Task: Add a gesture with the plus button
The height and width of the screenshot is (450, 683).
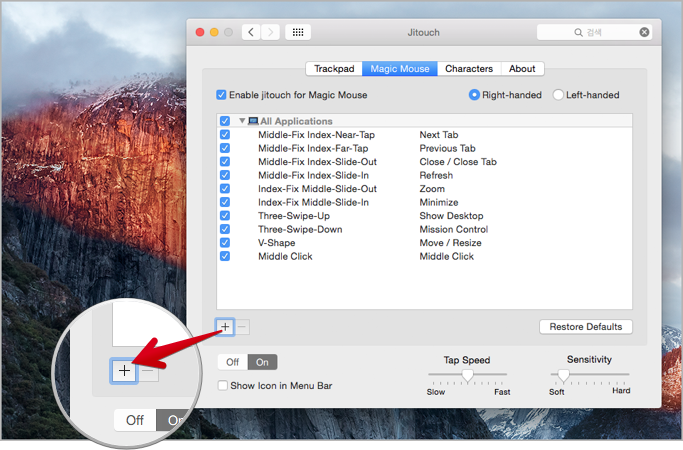Action: (x=225, y=327)
